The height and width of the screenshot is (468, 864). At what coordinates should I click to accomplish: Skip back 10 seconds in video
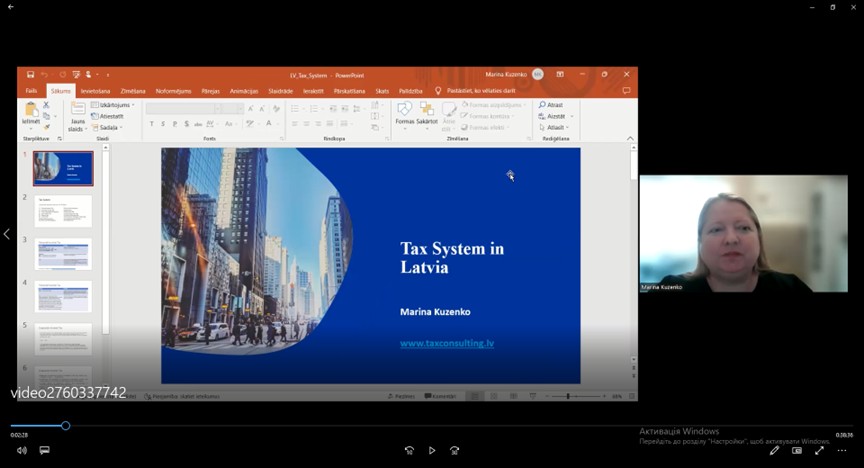pos(409,451)
